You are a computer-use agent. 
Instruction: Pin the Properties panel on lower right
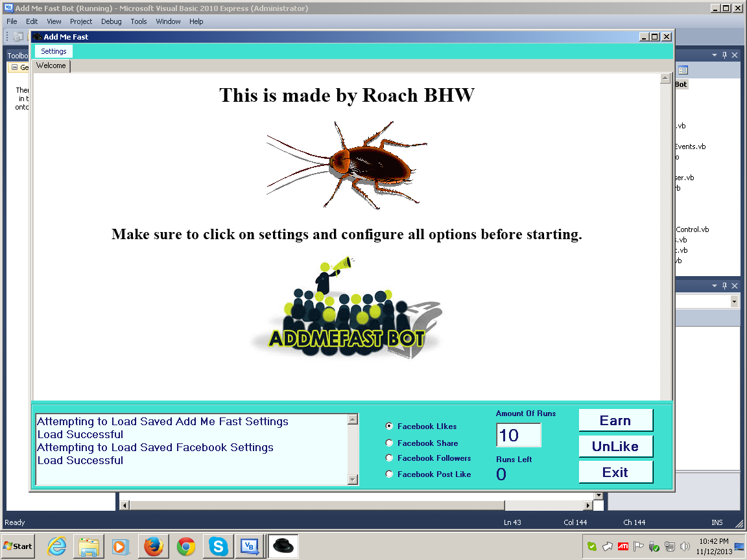point(724,286)
